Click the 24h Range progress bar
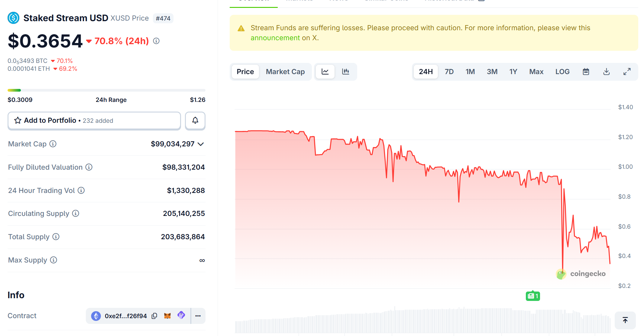Screen dimensions: 644x336 point(106,90)
